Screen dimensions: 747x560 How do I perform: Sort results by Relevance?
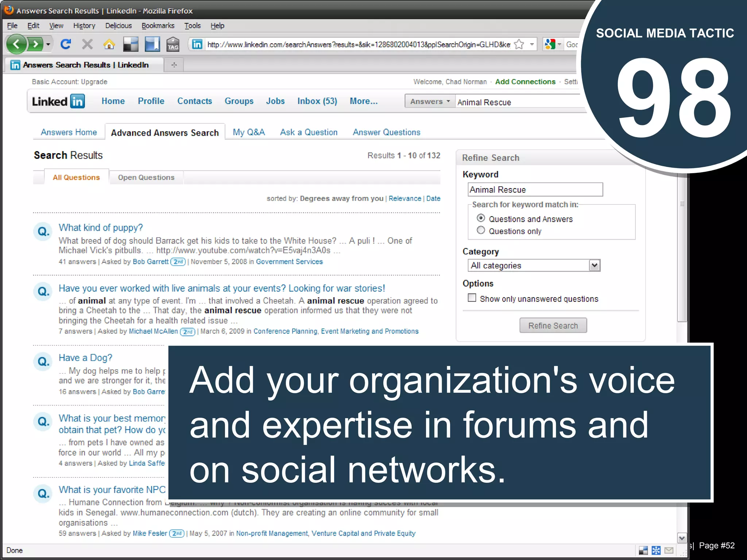(405, 198)
